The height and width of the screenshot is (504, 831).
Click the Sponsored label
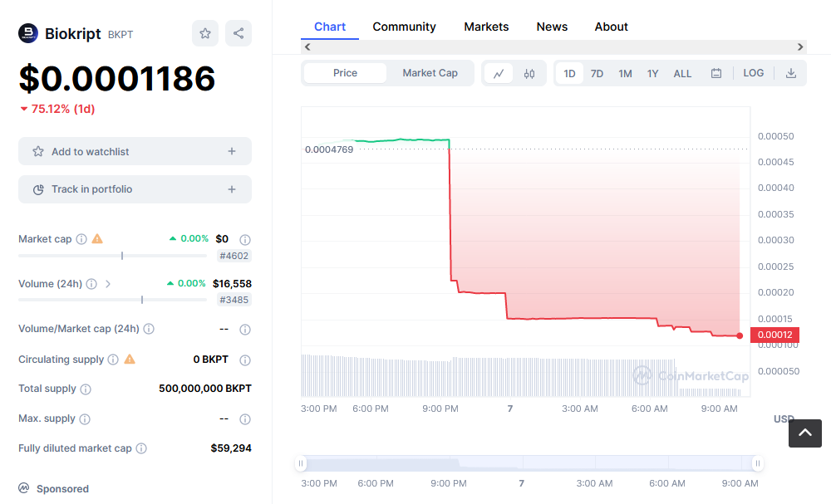[x=62, y=489]
